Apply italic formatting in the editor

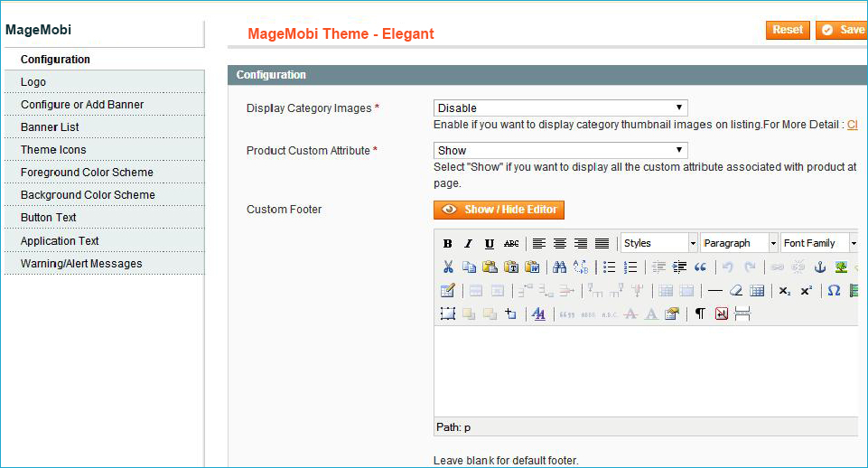coord(468,243)
